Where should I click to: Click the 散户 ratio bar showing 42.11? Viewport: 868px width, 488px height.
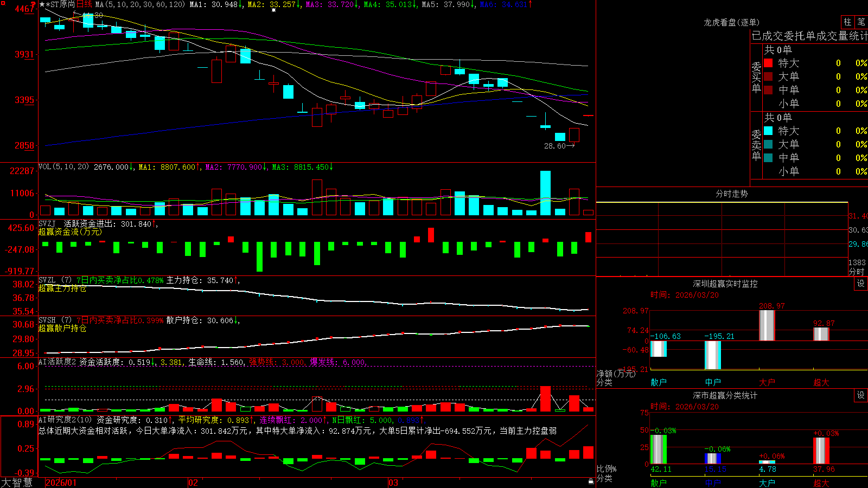[659, 450]
